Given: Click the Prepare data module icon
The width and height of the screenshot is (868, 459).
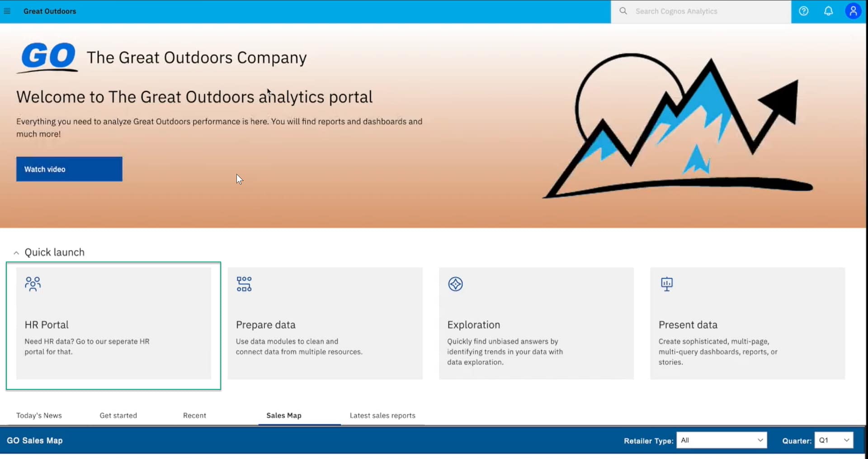Looking at the screenshot, I should pyautogui.click(x=244, y=284).
